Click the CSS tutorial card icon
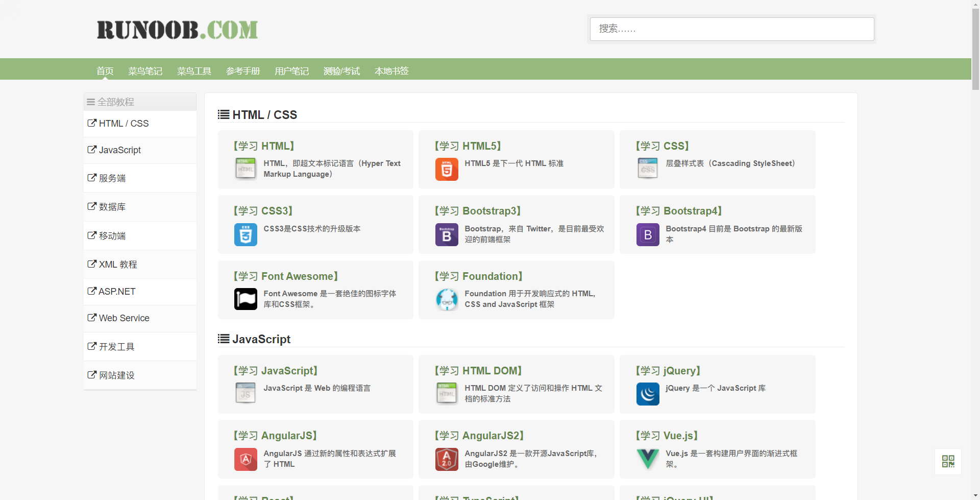 point(648,170)
